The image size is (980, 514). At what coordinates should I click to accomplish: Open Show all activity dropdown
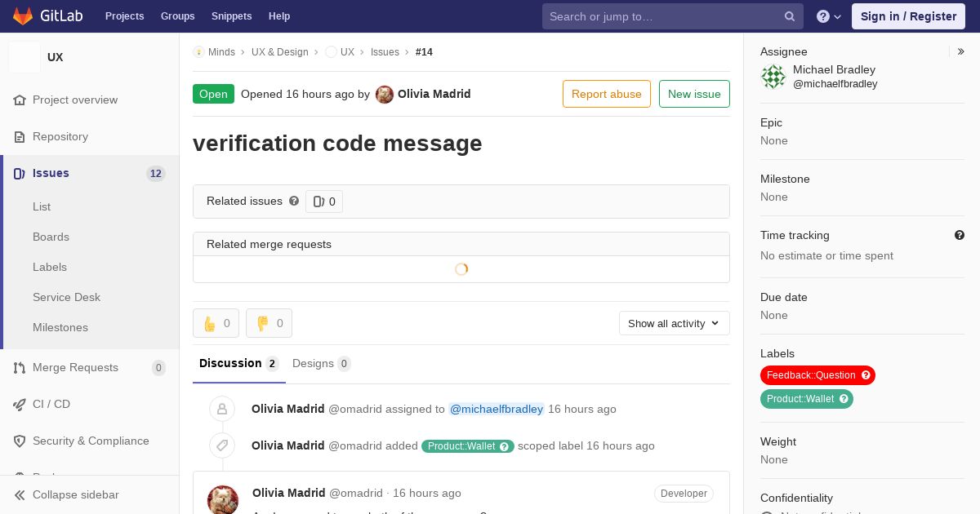click(x=674, y=323)
